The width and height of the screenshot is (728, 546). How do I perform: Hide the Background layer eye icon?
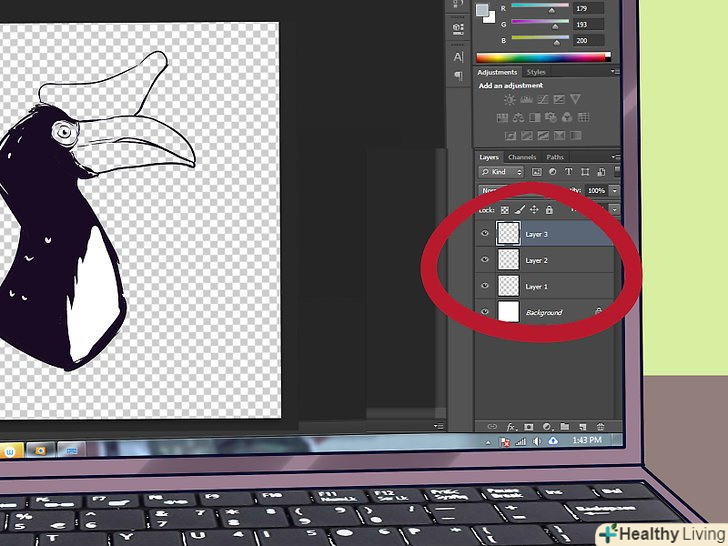[x=485, y=312]
